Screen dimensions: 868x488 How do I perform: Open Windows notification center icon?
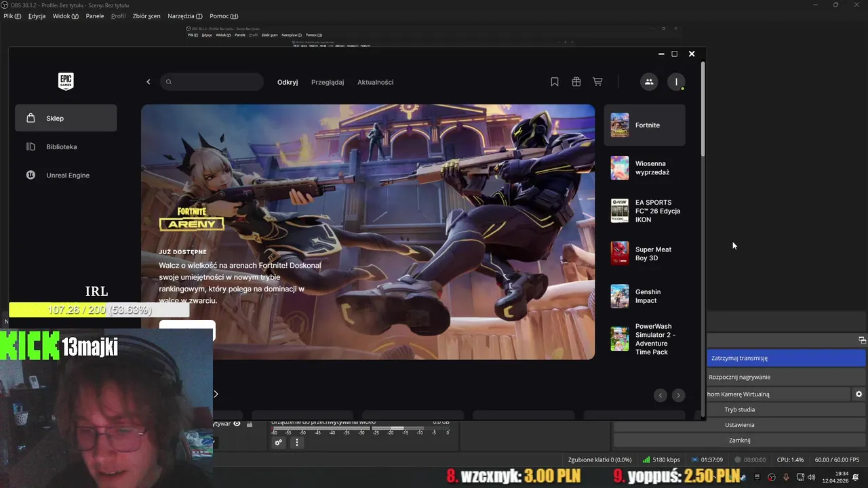pyautogui.click(x=856, y=477)
